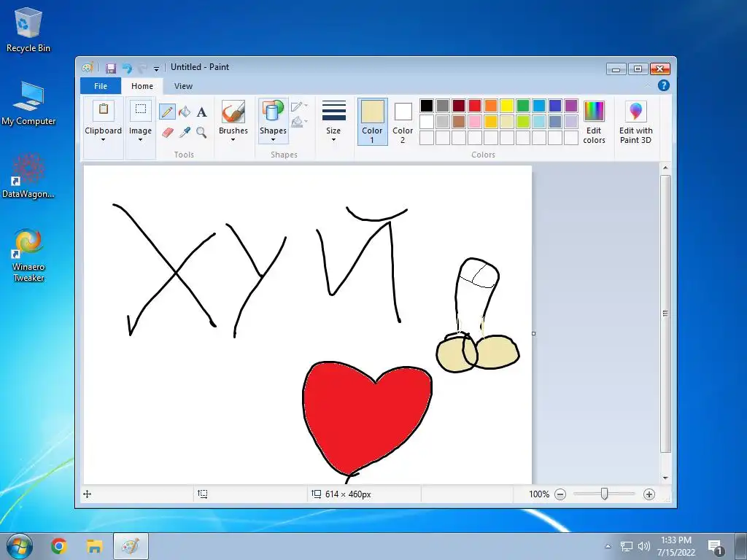Click the volume speaker tray icon
Viewport: 747px width, 560px height.
644,546
